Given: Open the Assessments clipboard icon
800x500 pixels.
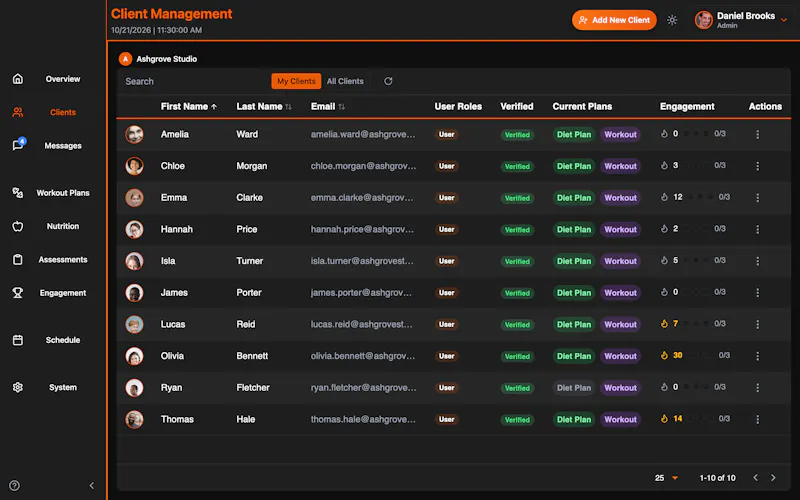Looking at the screenshot, I should coord(18,260).
